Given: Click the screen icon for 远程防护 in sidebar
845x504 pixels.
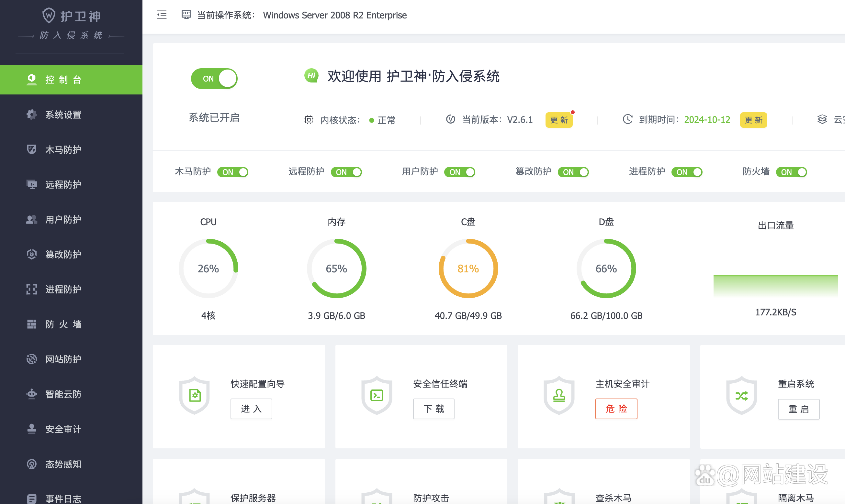Looking at the screenshot, I should click(x=32, y=184).
